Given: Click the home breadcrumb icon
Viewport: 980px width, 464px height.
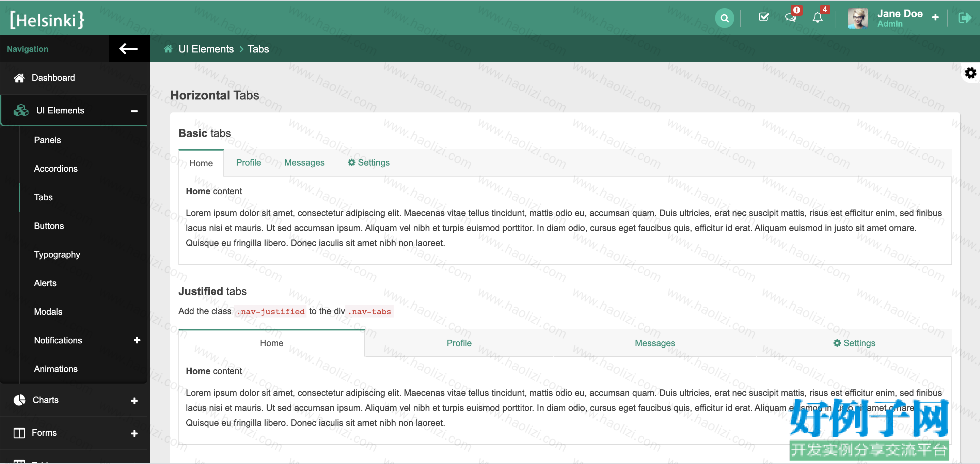Looking at the screenshot, I should [168, 49].
